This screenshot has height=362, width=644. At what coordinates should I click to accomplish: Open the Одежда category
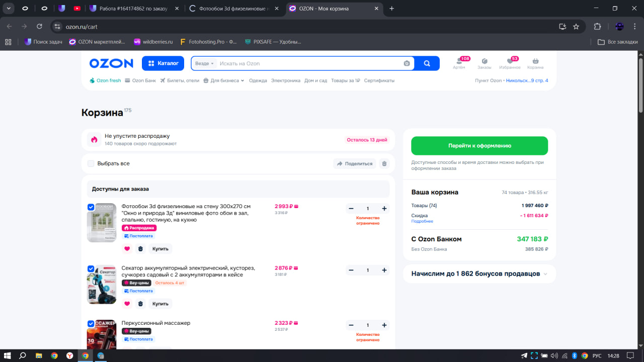click(258, 80)
